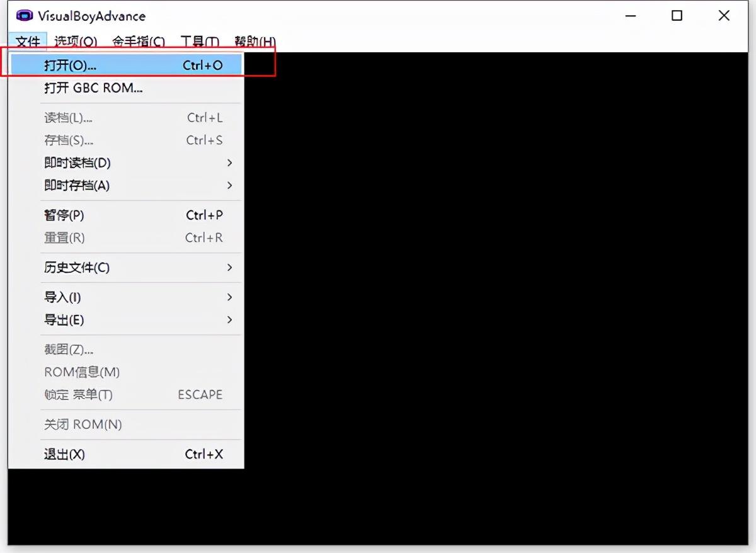
Task: Close the VisualBoyAdvance window
Action: [x=724, y=16]
